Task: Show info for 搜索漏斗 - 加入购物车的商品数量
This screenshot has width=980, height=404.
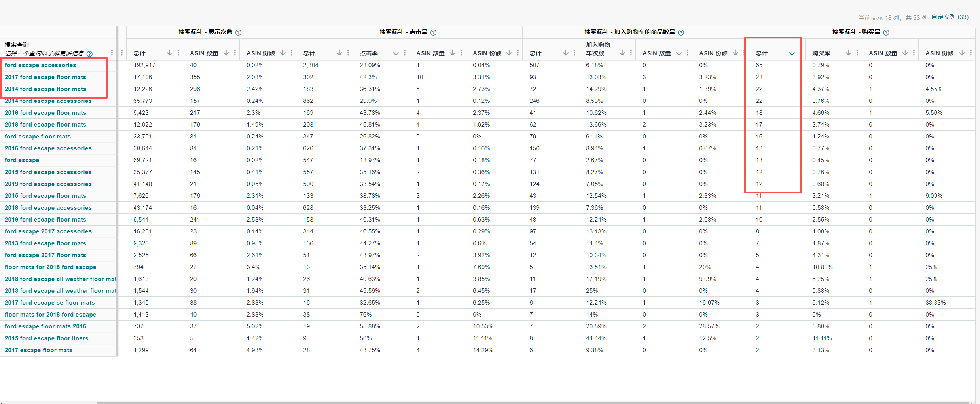Action: [x=681, y=32]
